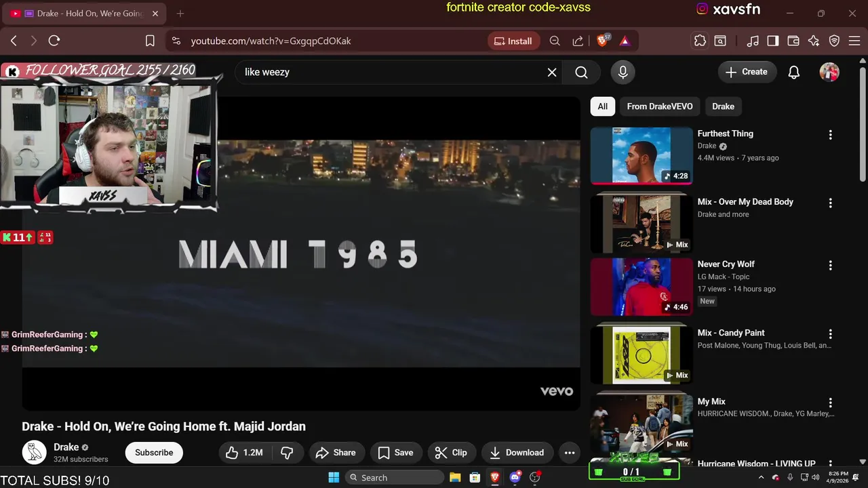The image size is (868, 488).
Task: Submit search with the magnifier button
Action: tap(581, 72)
